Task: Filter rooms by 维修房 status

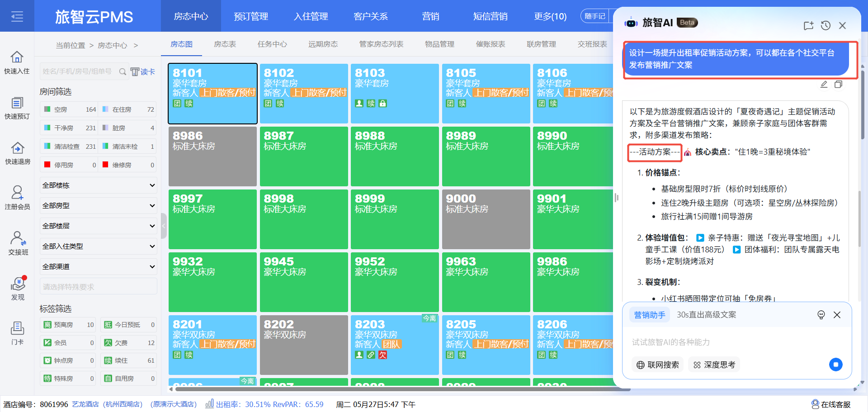Action: pyautogui.click(x=128, y=165)
